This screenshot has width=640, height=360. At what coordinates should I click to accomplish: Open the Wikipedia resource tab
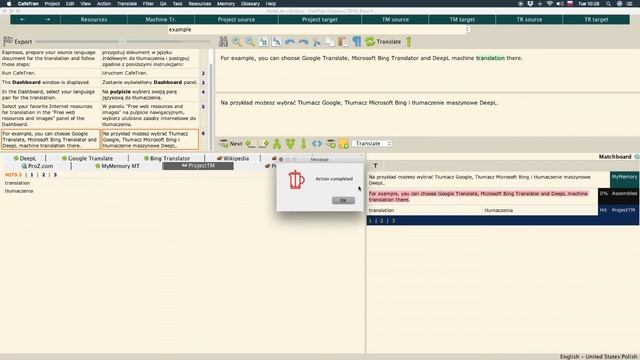(x=233, y=158)
